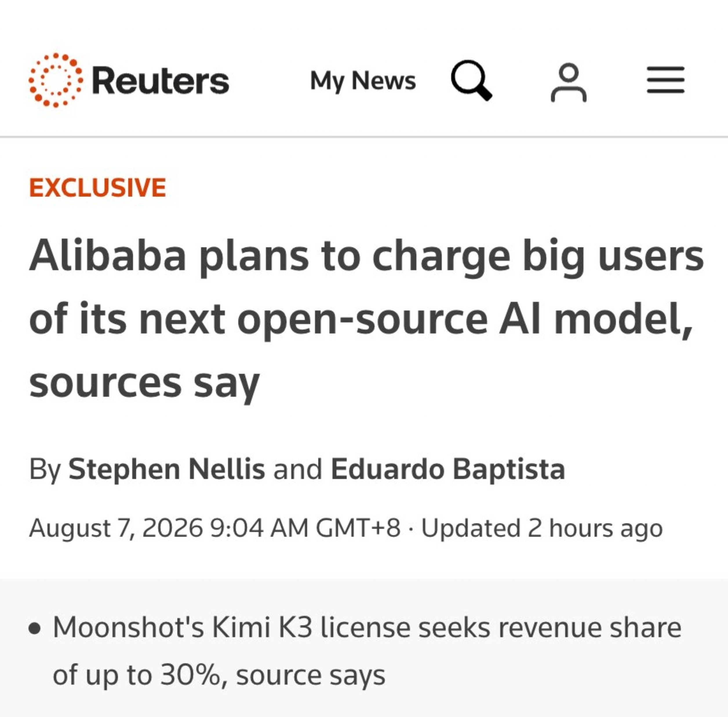Open the My News tab
728x717 pixels.
tap(363, 81)
